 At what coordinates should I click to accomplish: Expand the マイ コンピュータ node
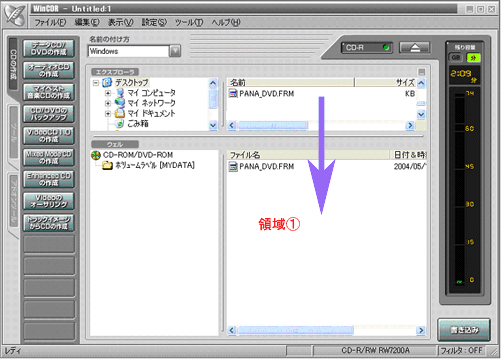click(108, 93)
